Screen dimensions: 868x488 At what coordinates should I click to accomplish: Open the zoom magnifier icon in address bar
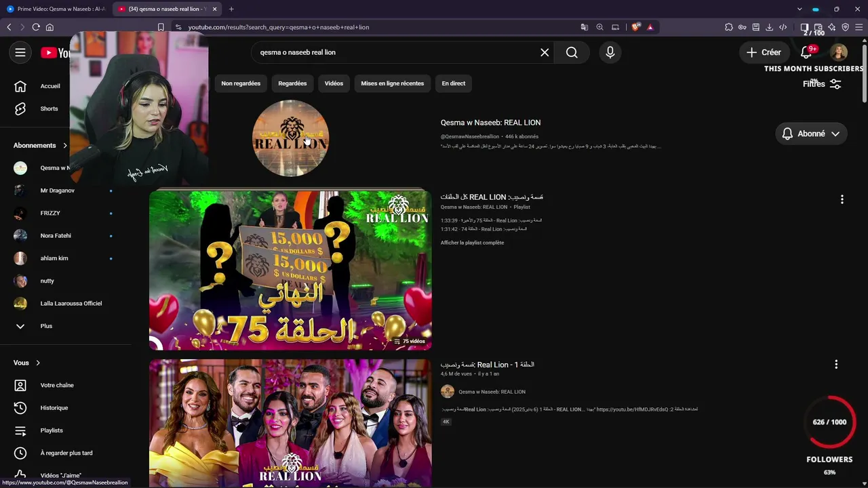(x=600, y=27)
